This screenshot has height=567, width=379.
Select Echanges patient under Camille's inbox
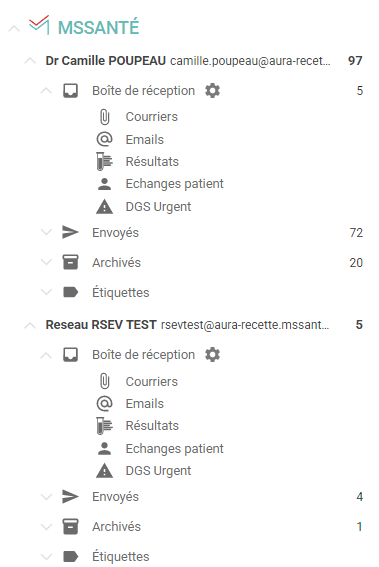[174, 184]
